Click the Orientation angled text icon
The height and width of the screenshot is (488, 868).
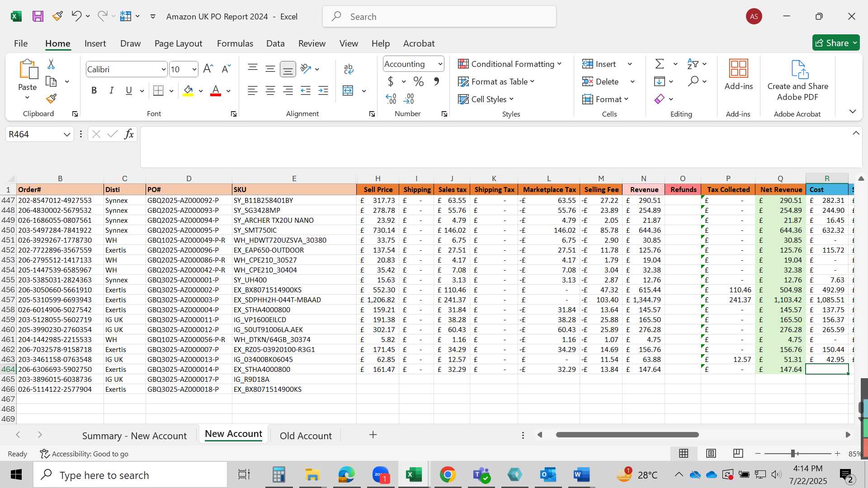click(306, 69)
